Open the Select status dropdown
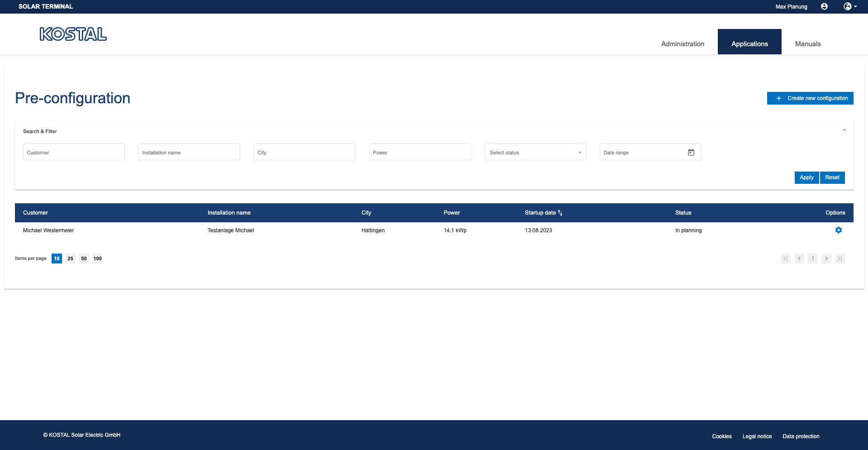Viewport: 868px width, 450px height. [535, 152]
